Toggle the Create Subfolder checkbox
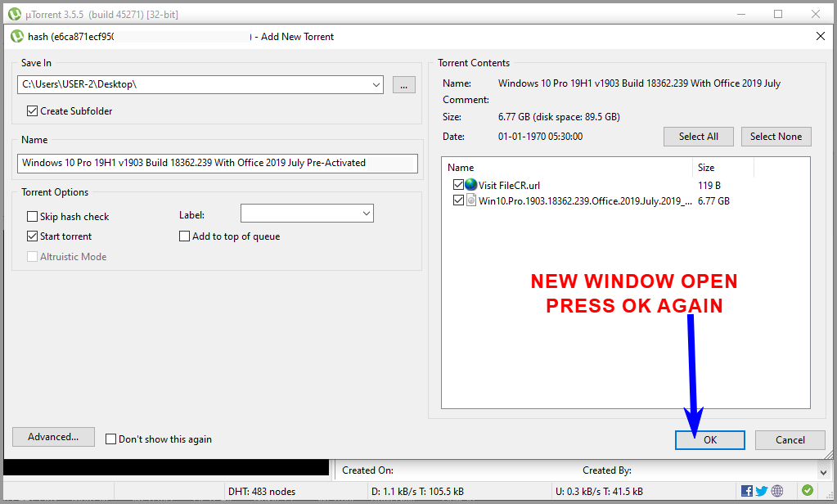 point(33,111)
